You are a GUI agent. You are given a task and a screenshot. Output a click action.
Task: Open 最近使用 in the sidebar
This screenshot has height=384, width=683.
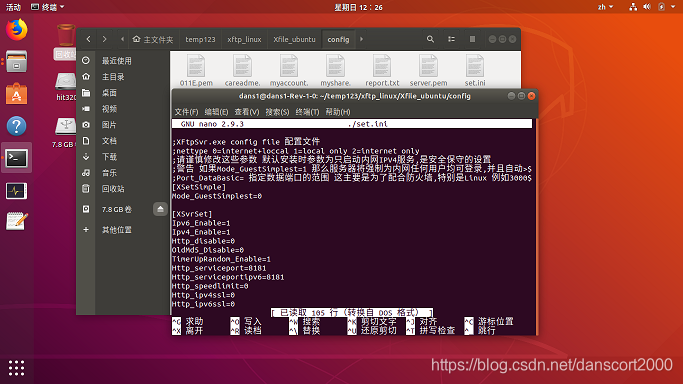point(123,61)
